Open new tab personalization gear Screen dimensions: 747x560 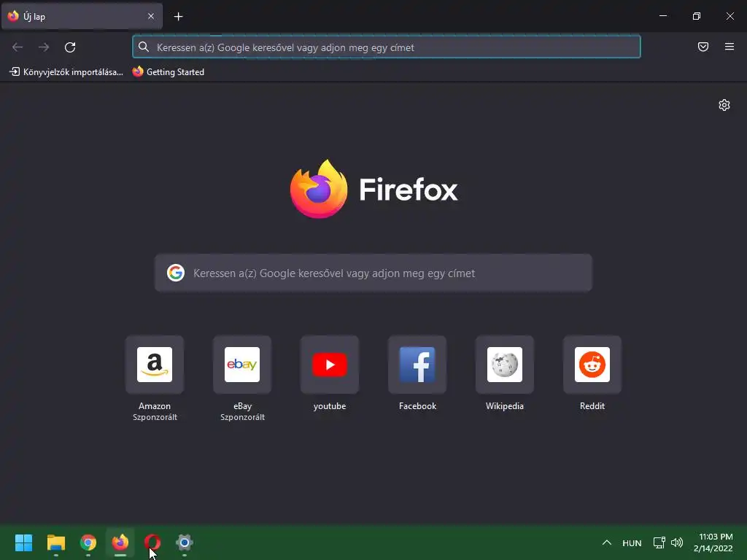pos(724,105)
